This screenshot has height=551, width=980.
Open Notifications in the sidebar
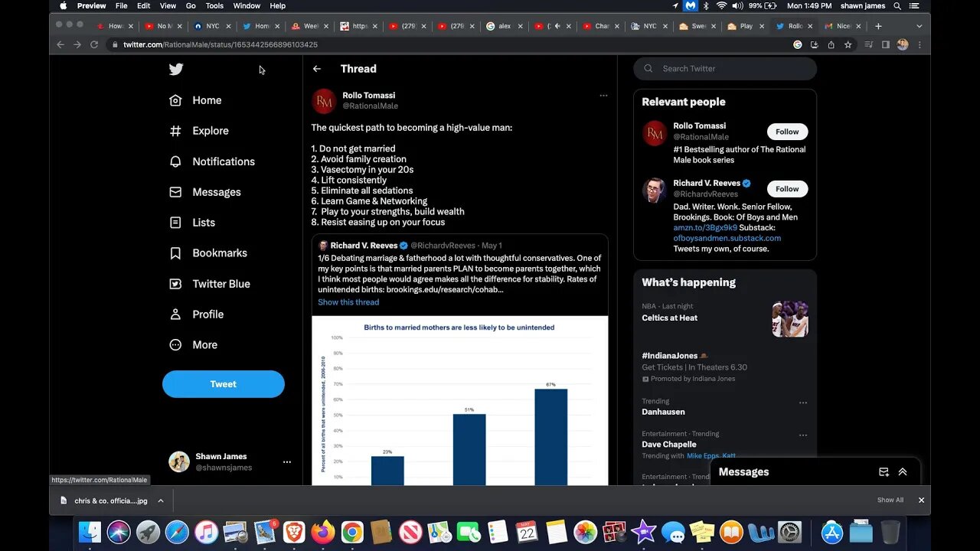click(212, 161)
